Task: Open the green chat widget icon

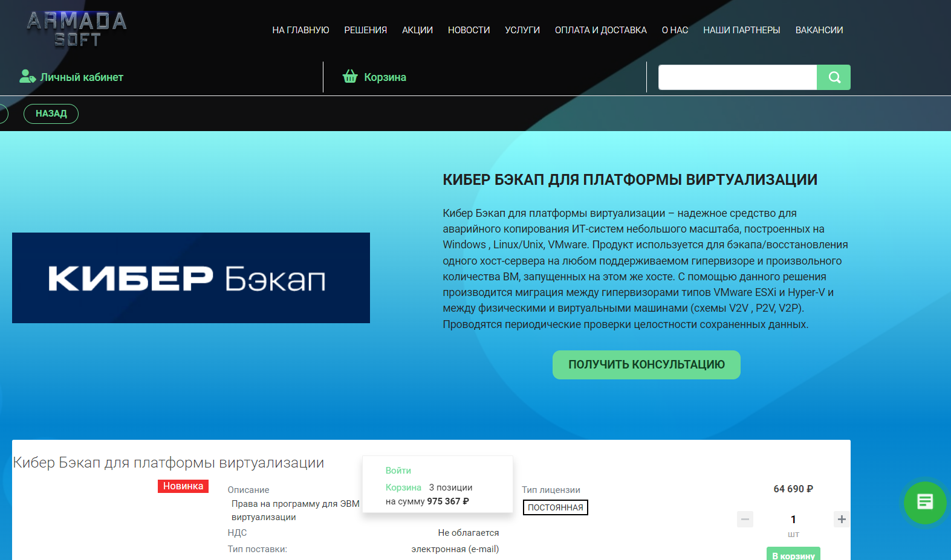Action: [x=925, y=502]
